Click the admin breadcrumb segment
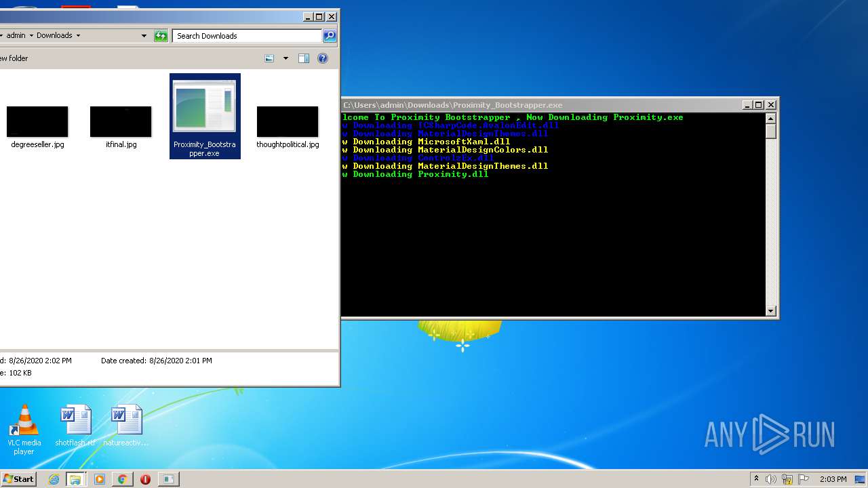The image size is (868, 488). pyautogui.click(x=16, y=36)
